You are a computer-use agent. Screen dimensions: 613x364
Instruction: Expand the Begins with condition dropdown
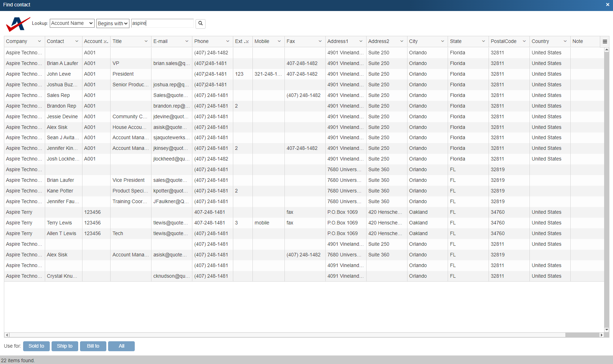coord(112,23)
